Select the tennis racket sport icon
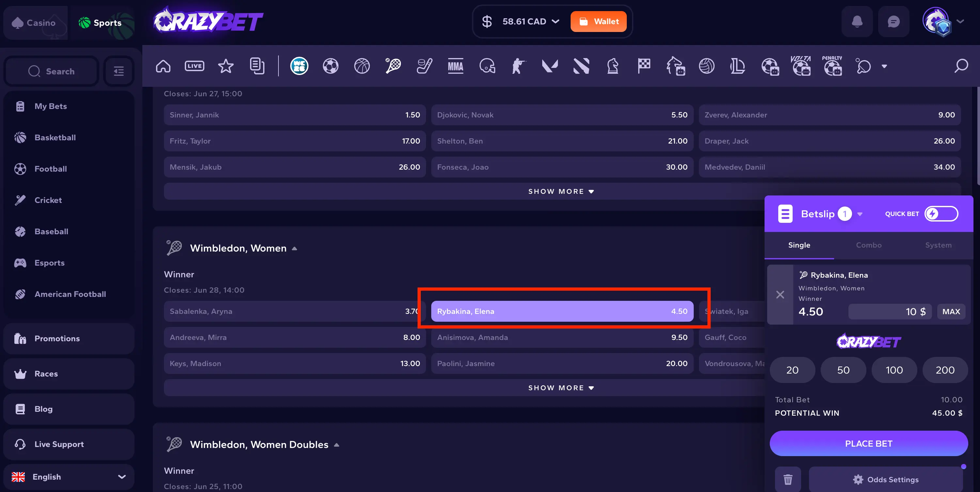 pyautogui.click(x=393, y=66)
